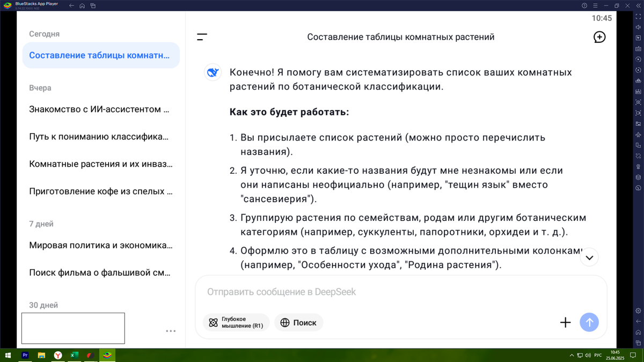Open BlueStacks settings gear icon
Image resolution: width=644 pixels, height=362 pixels.
[638, 311]
